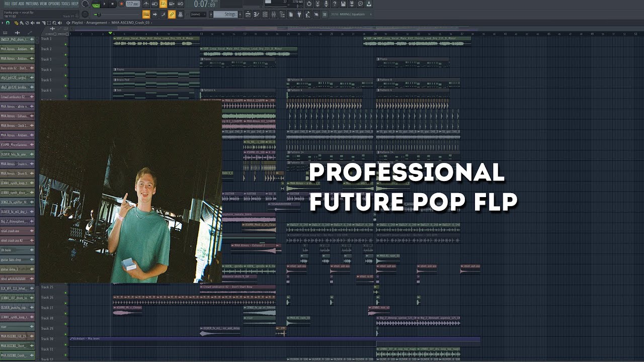Open the speech bubble news icon
Screen dimensions: 644x362
360,4
